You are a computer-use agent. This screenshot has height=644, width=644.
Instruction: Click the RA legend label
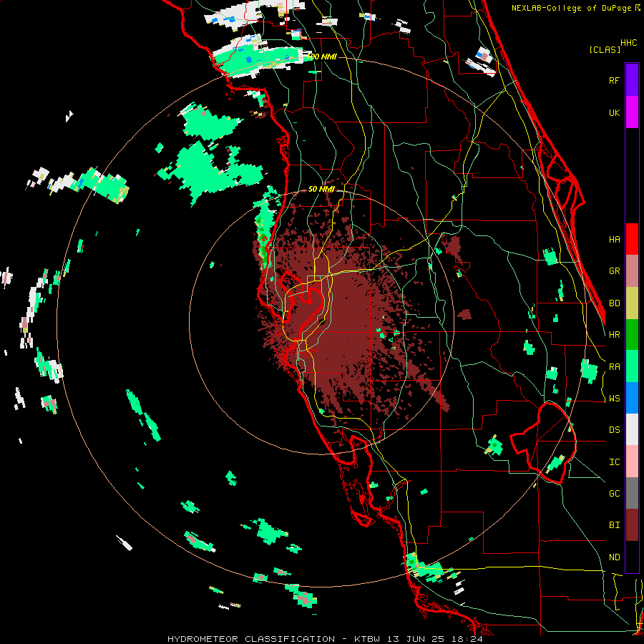click(x=614, y=366)
